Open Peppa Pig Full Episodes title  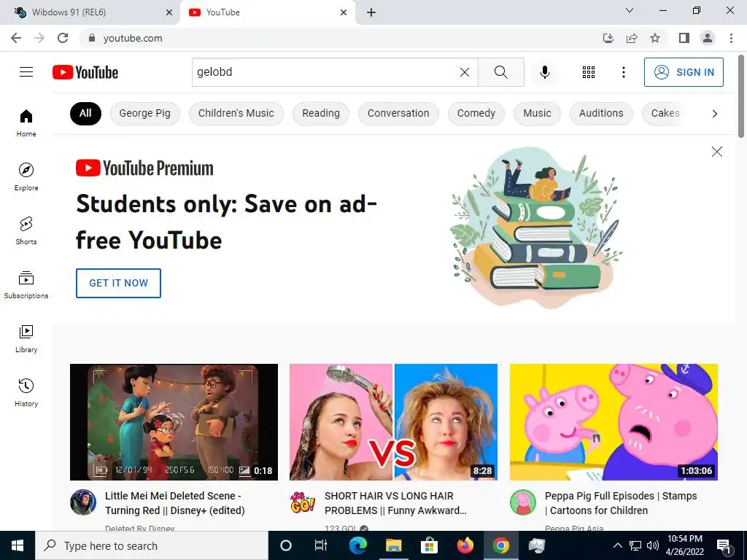tap(621, 503)
